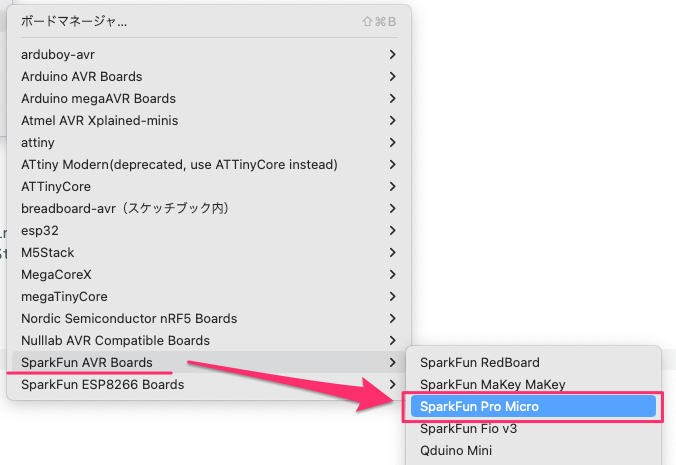
Task: Select the SparkFun Pro Micro board
Action: (x=480, y=406)
